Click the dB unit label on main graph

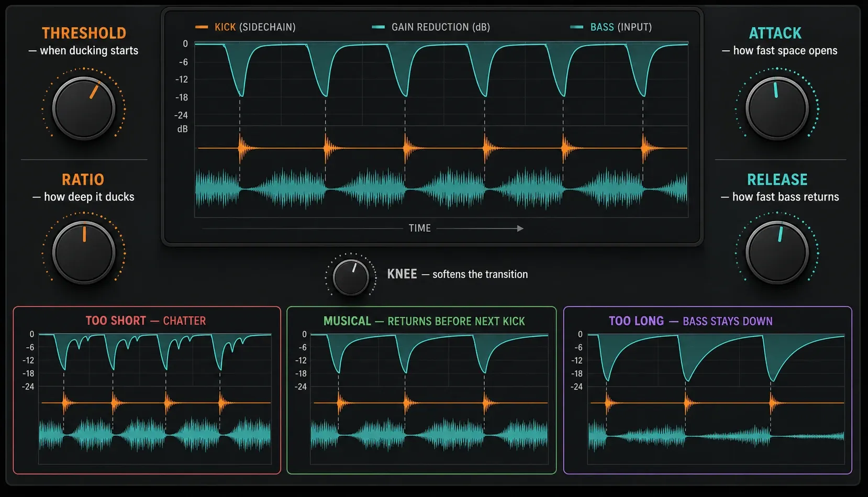point(182,129)
